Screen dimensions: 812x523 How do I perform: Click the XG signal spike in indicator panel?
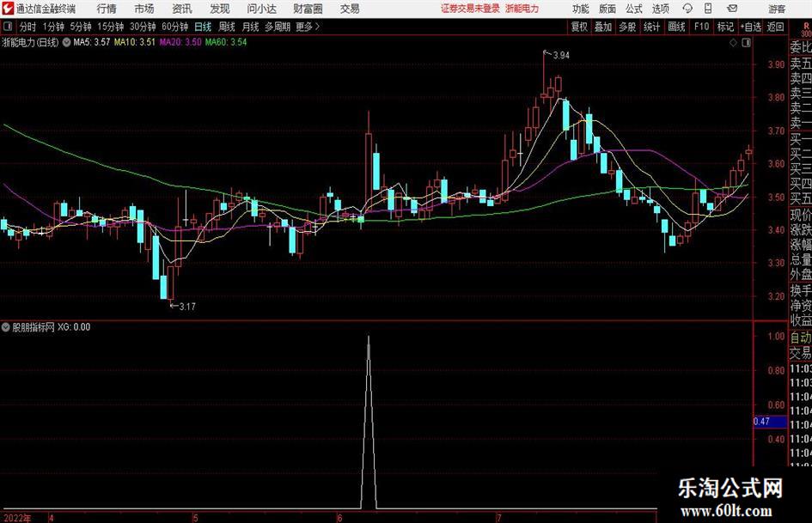tap(369, 422)
